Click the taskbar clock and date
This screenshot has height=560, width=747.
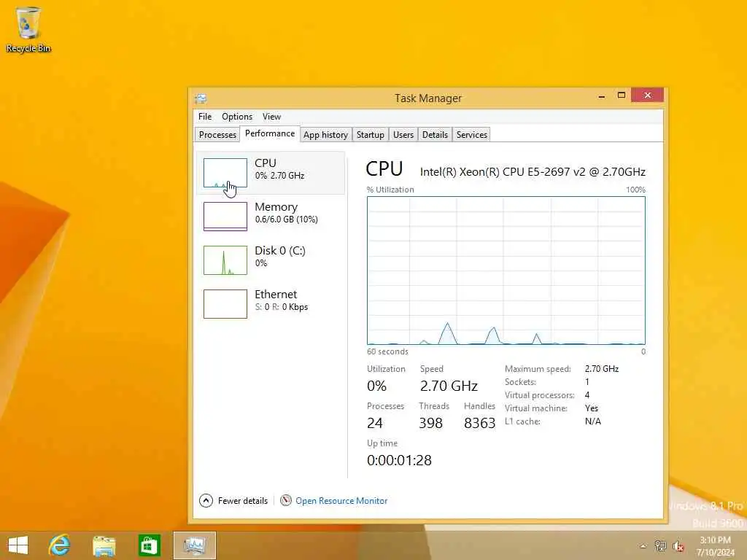[716, 546]
